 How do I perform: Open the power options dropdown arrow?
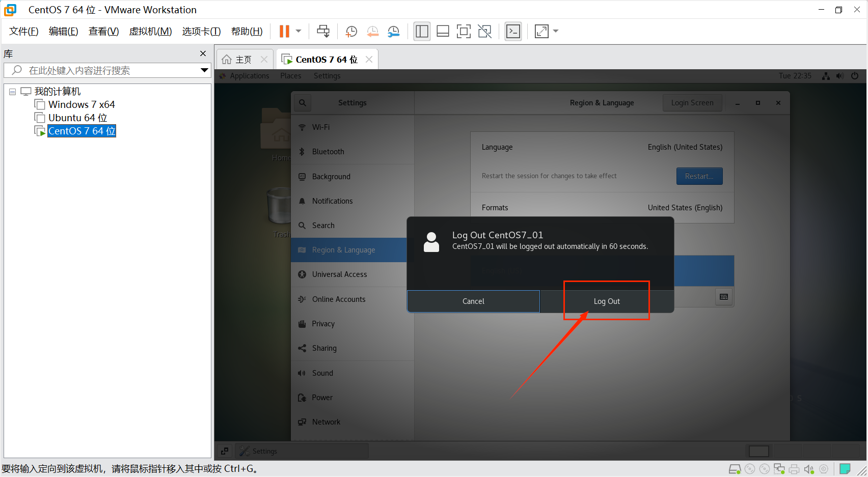299,32
